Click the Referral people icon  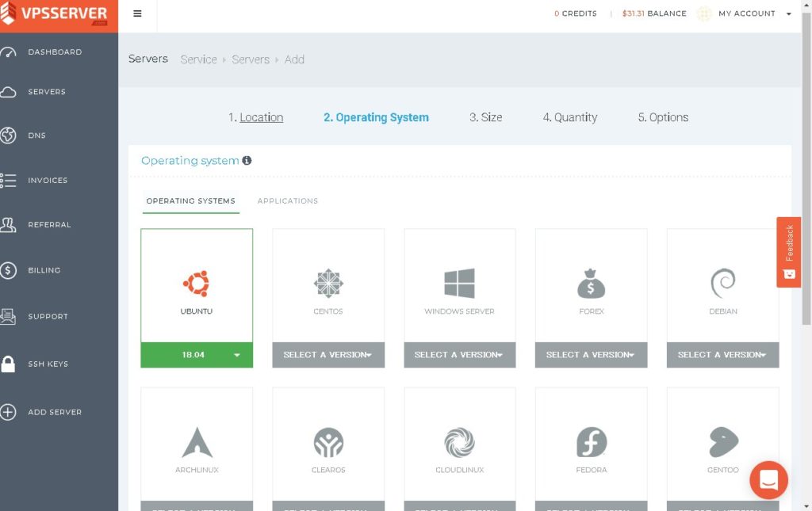(8, 224)
